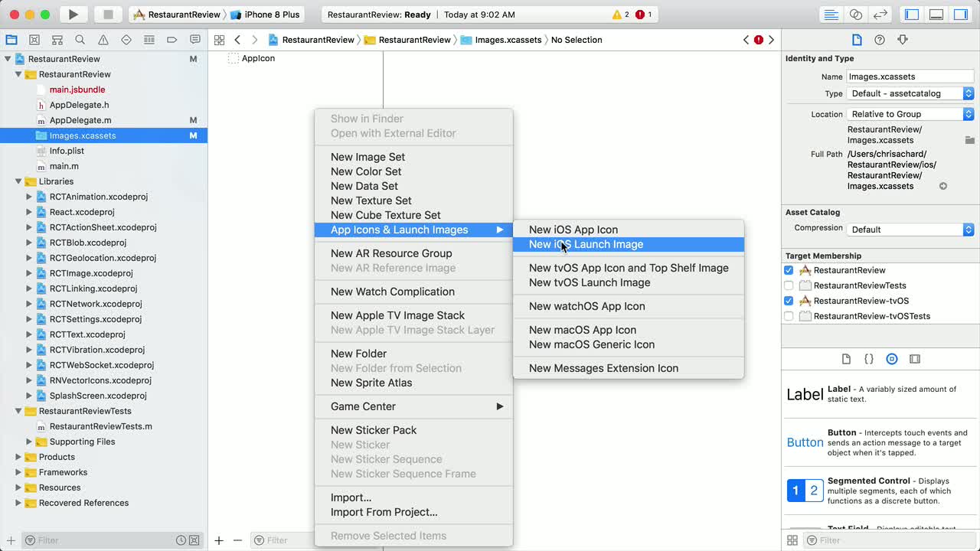Show the File inspector tab

pyautogui.click(x=857, y=40)
